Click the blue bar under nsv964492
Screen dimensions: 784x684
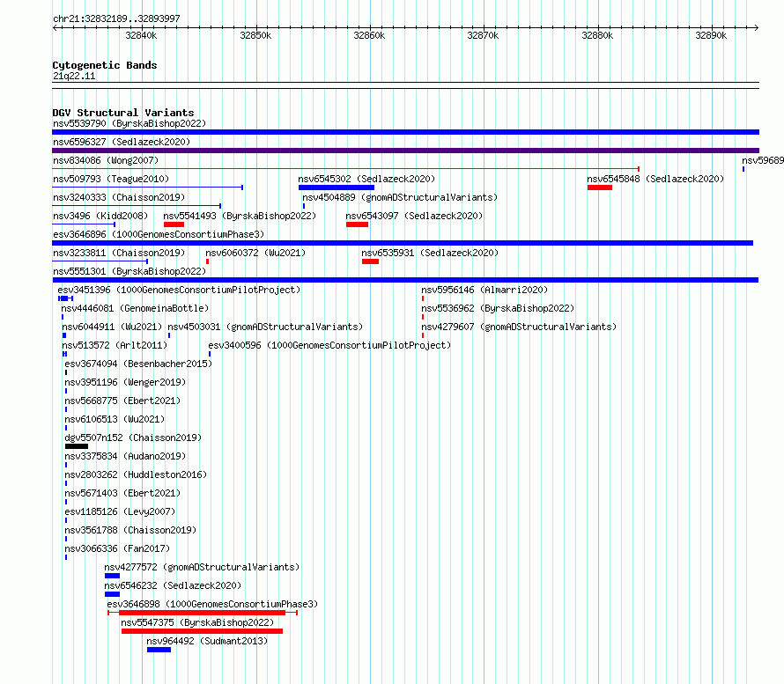pos(159,650)
